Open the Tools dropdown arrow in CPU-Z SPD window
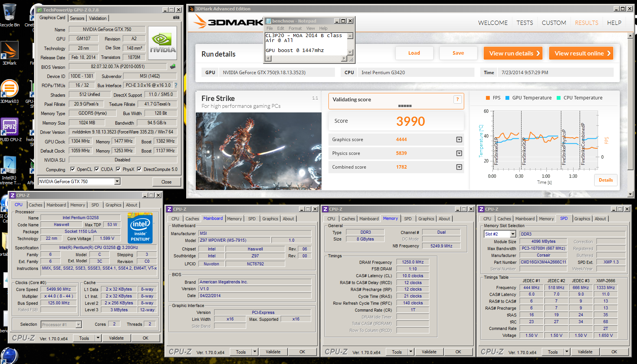Viewport: 637px width, 364px height. pyautogui.click(x=567, y=352)
